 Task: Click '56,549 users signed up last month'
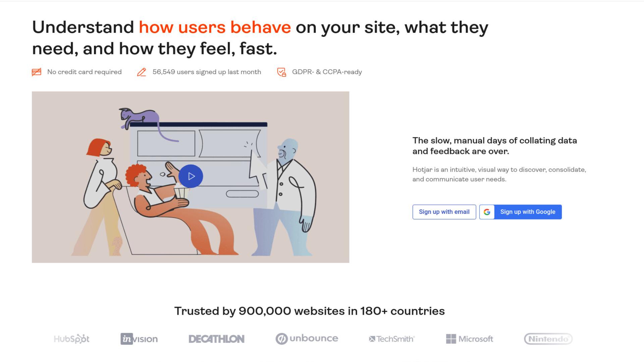[207, 72]
